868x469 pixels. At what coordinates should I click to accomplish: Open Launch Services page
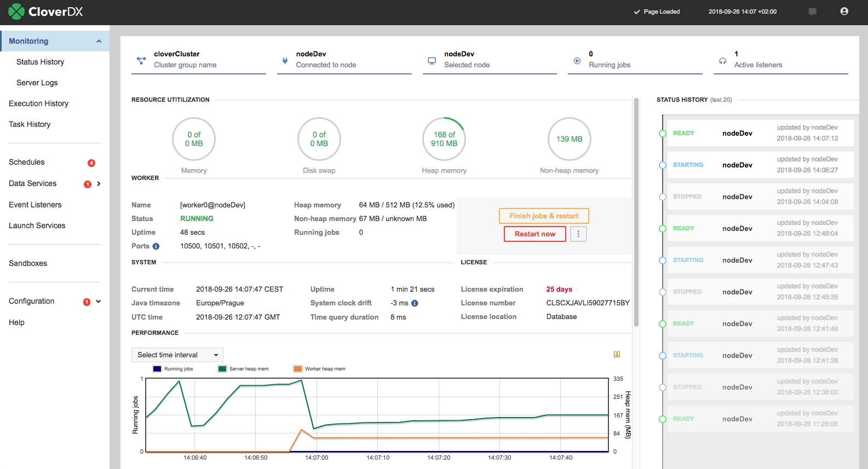(x=37, y=225)
